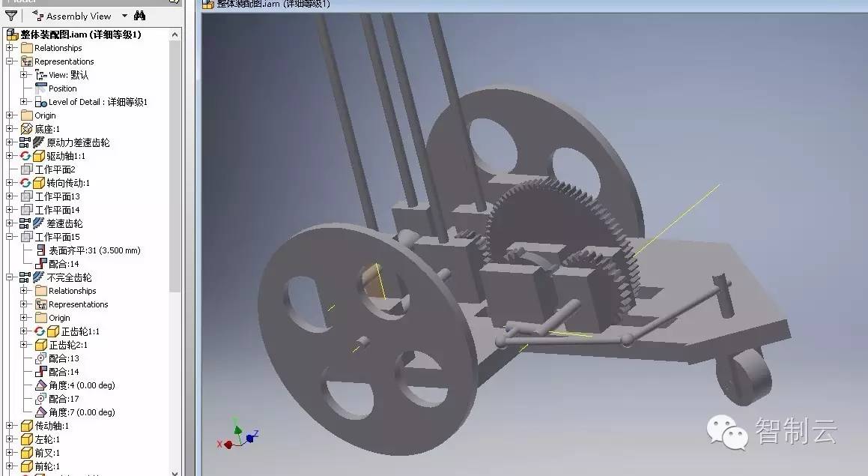Expand the 差速齿轮 node
Image resolution: width=868 pixels, height=476 pixels.
[x=10, y=223]
